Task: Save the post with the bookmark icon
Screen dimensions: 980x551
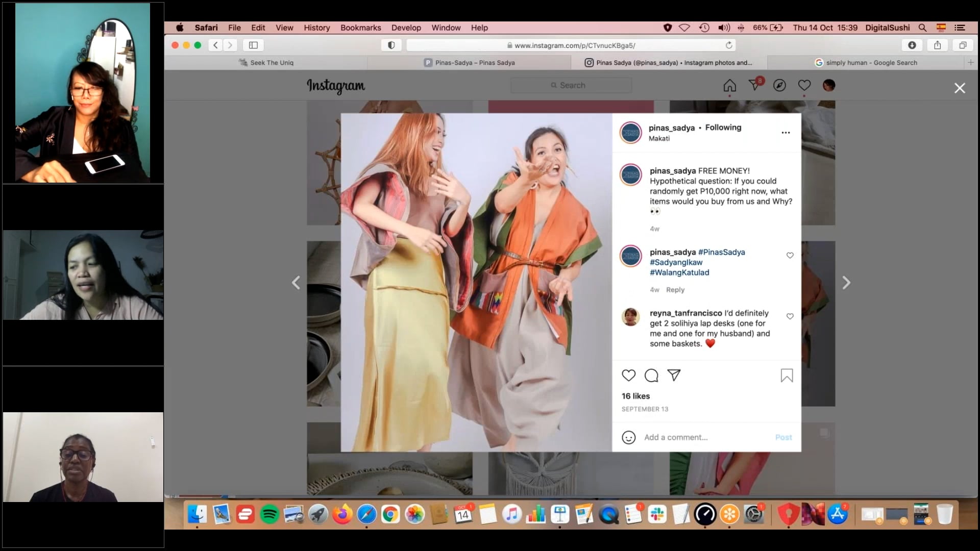Action: coord(787,376)
